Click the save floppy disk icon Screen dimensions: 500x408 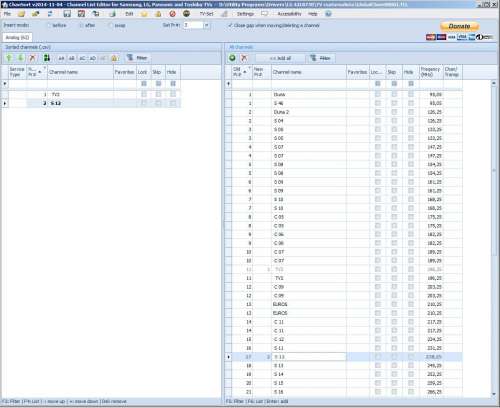coord(67,14)
